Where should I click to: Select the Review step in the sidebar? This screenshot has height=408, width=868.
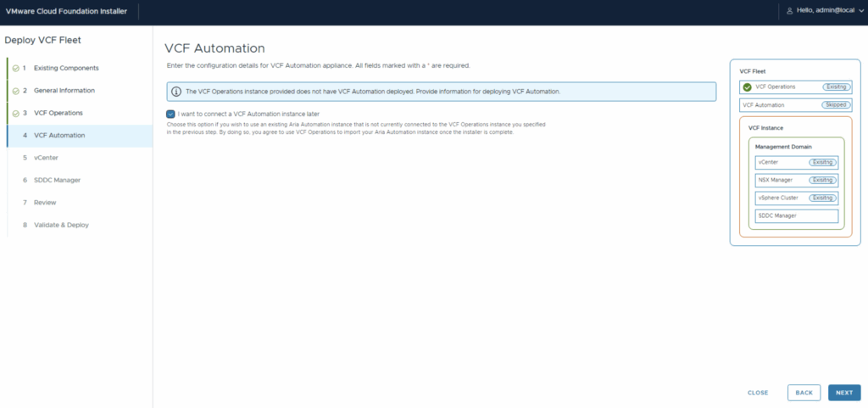[x=45, y=203]
